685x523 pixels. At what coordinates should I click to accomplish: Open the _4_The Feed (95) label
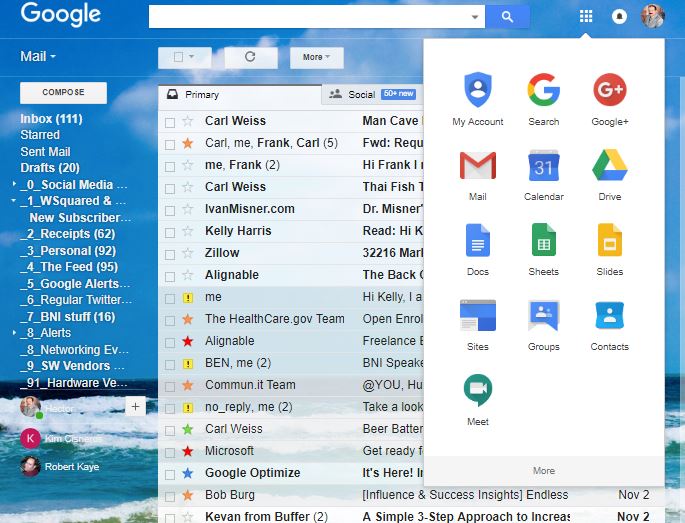point(69,267)
